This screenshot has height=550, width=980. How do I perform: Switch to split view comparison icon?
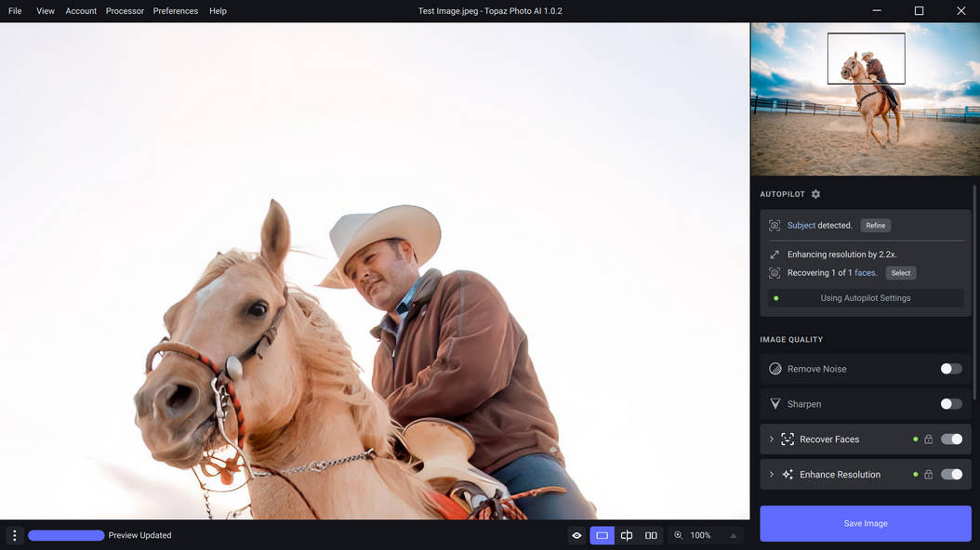tap(627, 535)
